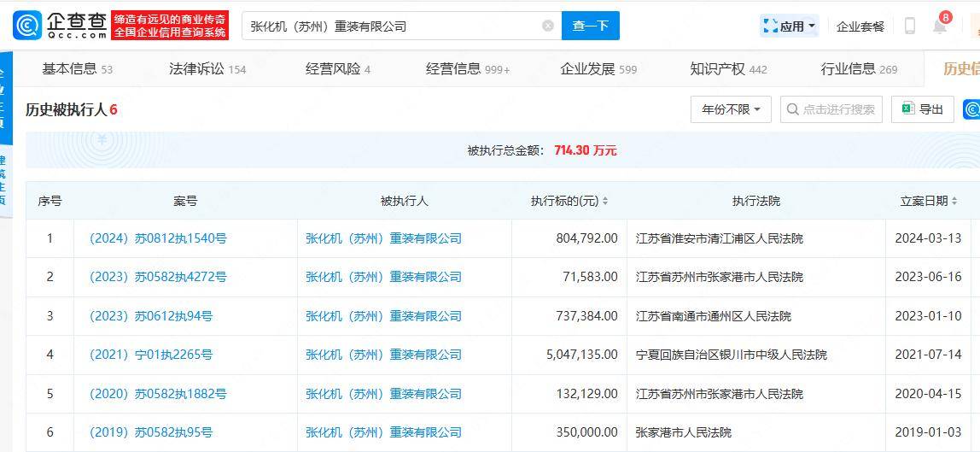The height and width of the screenshot is (452, 980).
Task: Open notifications bell with 8 badge
Action: pos(941,24)
